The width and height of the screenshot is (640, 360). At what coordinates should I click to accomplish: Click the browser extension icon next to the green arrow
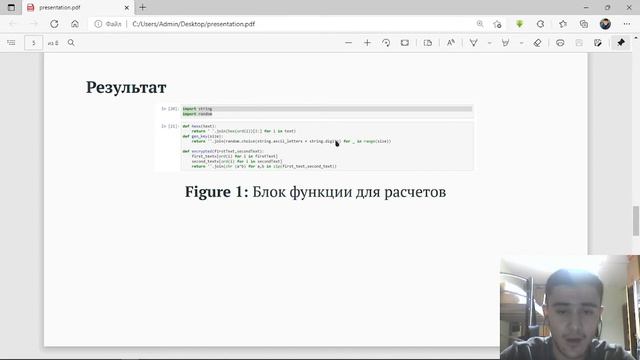(x=540, y=24)
